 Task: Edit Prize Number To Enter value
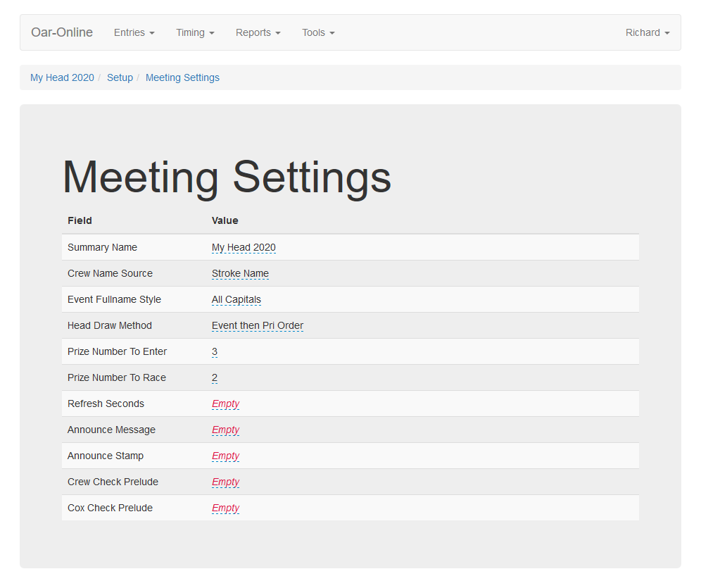[215, 351]
